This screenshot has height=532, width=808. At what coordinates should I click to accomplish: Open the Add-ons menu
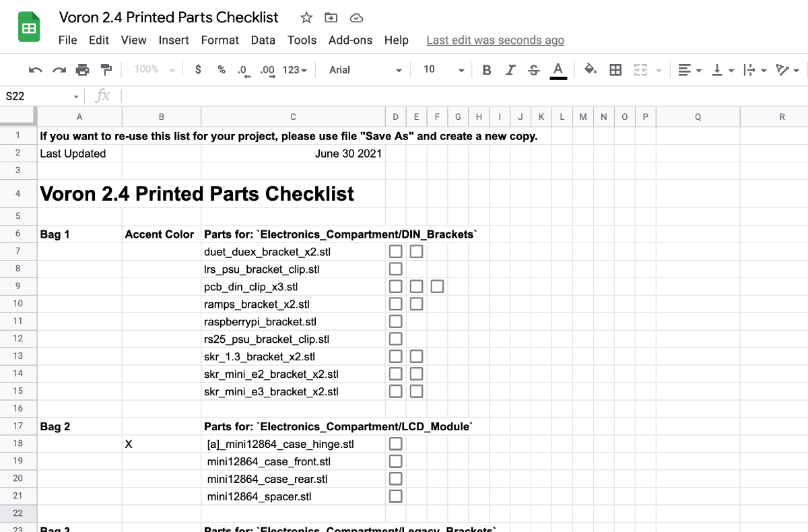tap(350, 40)
